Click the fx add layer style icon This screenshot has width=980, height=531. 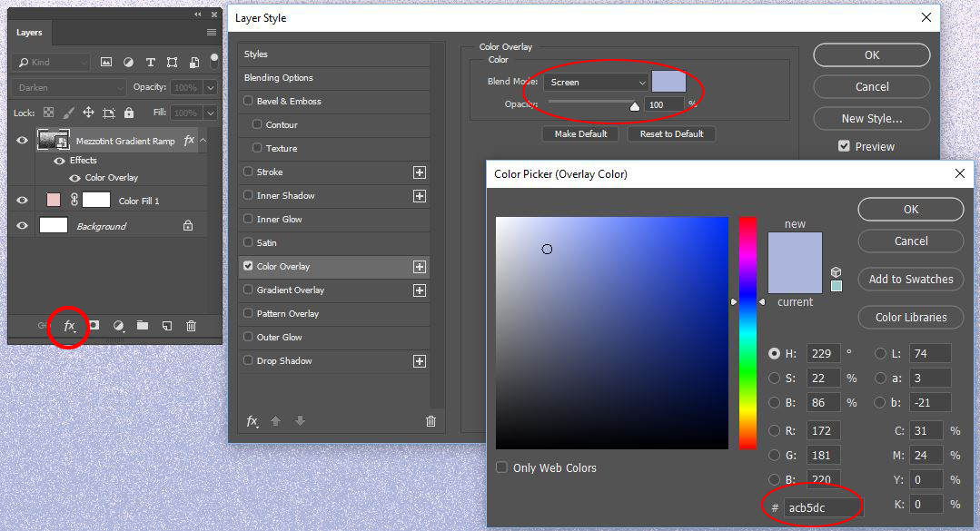[x=69, y=326]
